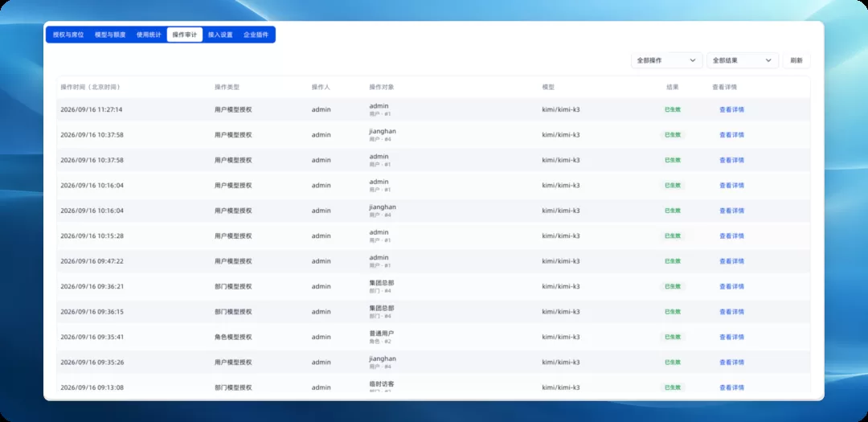
Task: Open 查看详情 for the 09:35:26 row
Action: point(731,363)
